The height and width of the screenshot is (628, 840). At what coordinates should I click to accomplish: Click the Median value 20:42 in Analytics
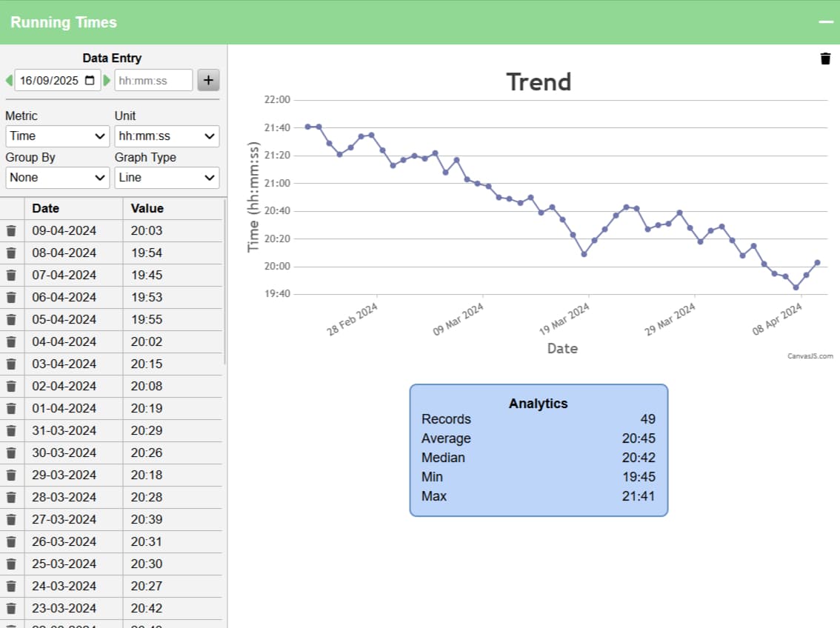[639, 458]
